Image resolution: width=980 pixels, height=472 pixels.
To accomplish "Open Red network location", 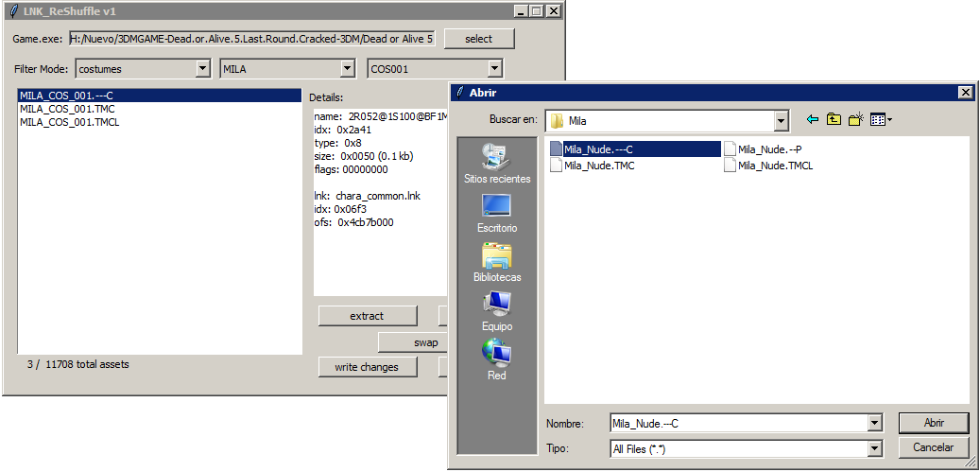I will pyautogui.click(x=497, y=360).
